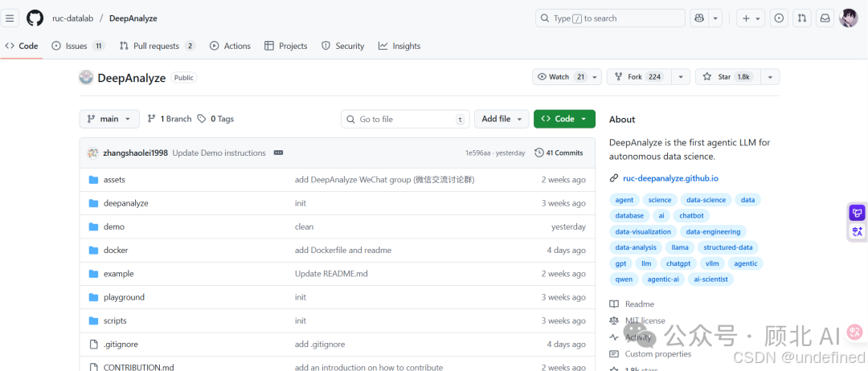The image size is (868, 371).
Task: Switch to the Issues tab
Action: click(x=78, y=46)
